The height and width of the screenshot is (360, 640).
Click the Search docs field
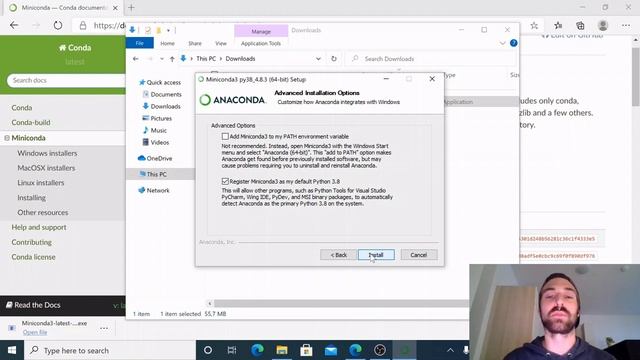[x=66, y=80]
